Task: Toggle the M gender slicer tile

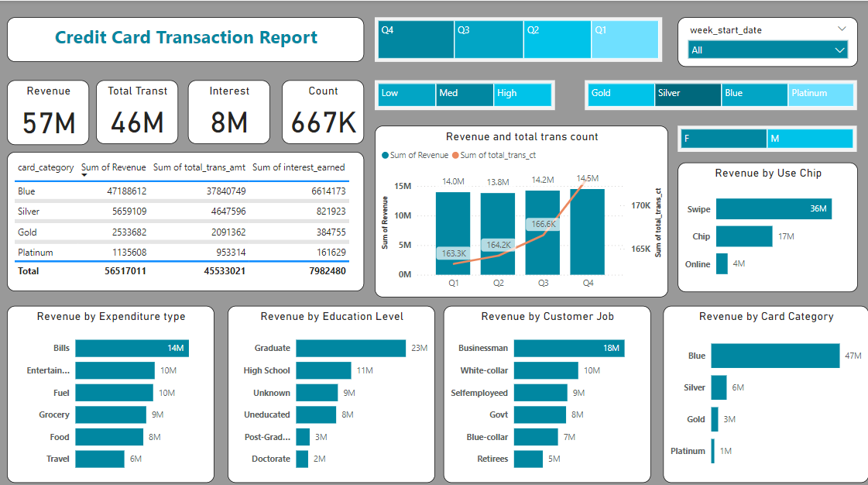Action: 809,139
